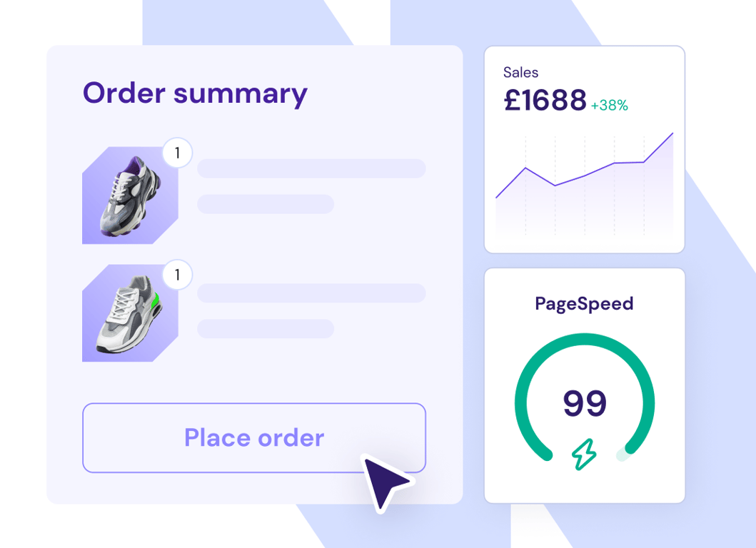Screen dimensions: 756x548
Task: Click the PageSpeed score 99
Action: tap(585, 403)
